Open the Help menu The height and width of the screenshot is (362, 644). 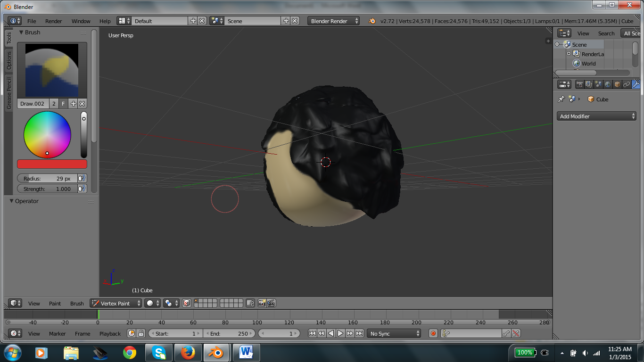pyautogui.click(x=105, y=21)
